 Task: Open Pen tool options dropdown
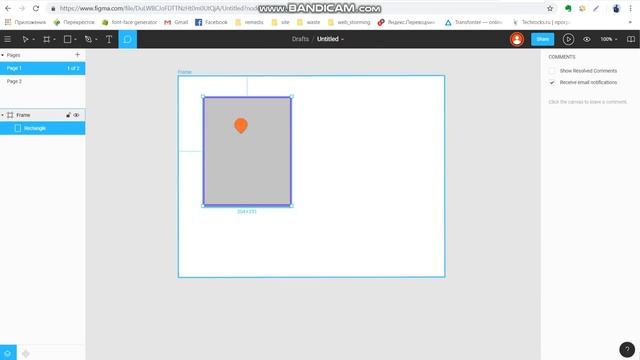coord(96,40)
